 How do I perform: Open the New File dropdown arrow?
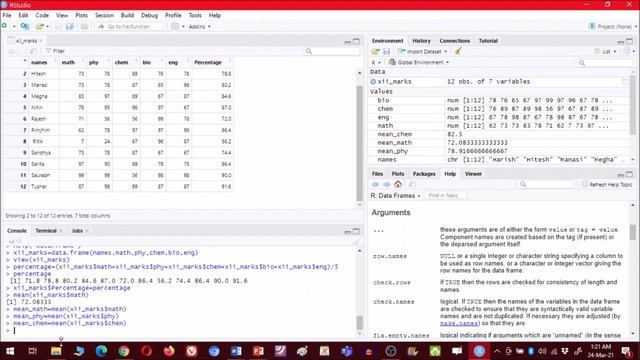click(13, 27)
